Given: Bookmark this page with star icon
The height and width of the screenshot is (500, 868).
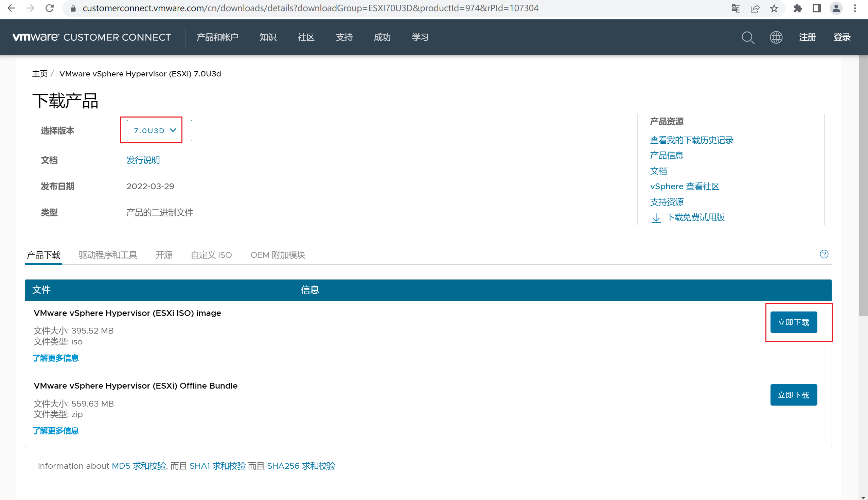Looking at the screenshot, I should 774,8.
